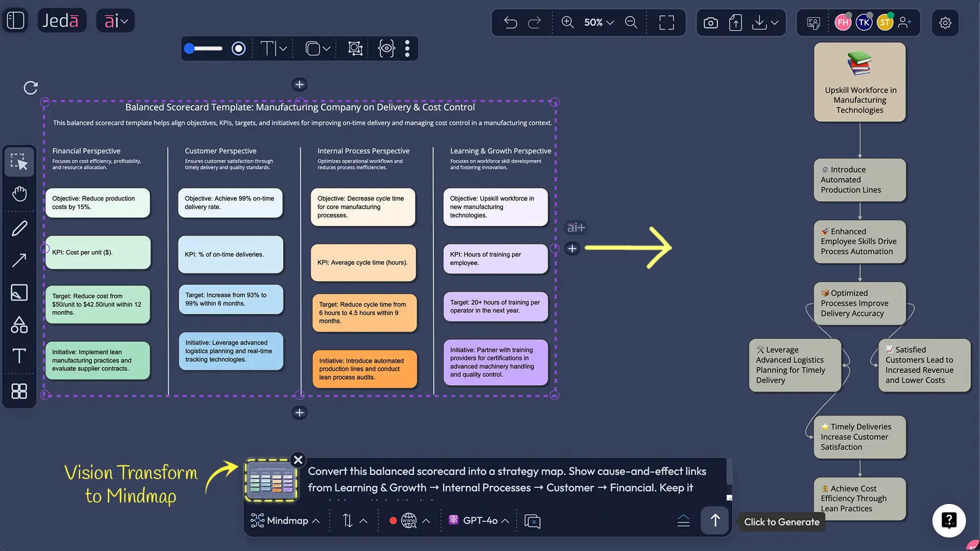Select the Hand pan tool
980x551 pixels.
pos(19,194)
